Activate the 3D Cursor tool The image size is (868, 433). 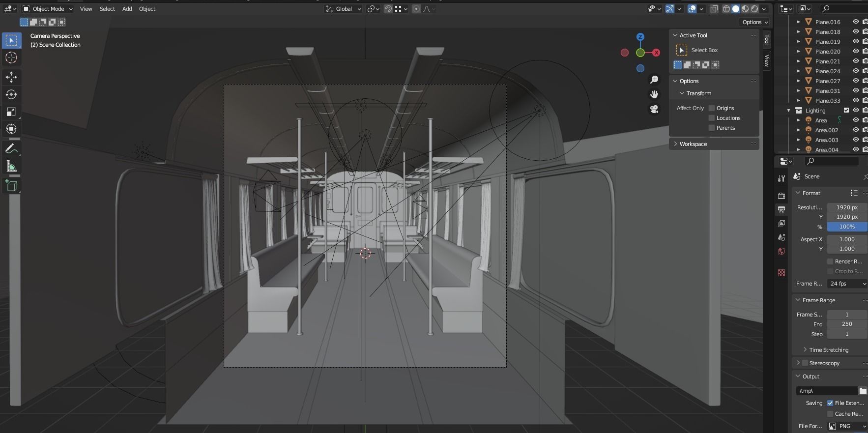point(11,58)
